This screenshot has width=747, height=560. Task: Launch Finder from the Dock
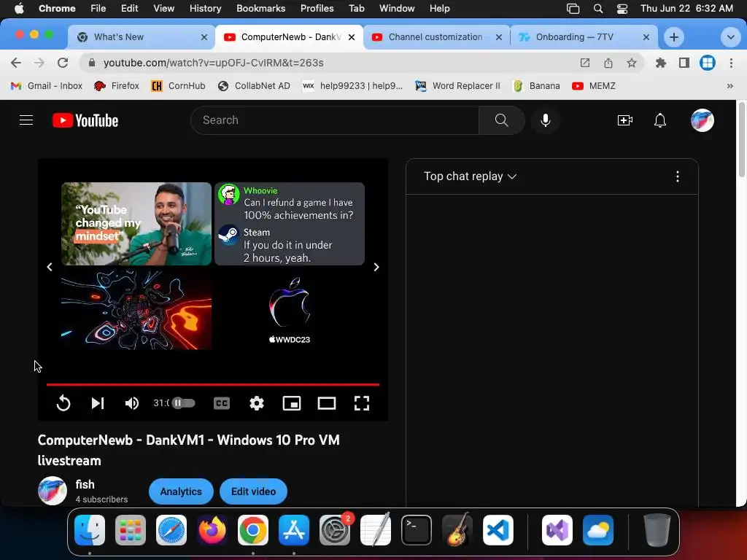pos(90,530)
